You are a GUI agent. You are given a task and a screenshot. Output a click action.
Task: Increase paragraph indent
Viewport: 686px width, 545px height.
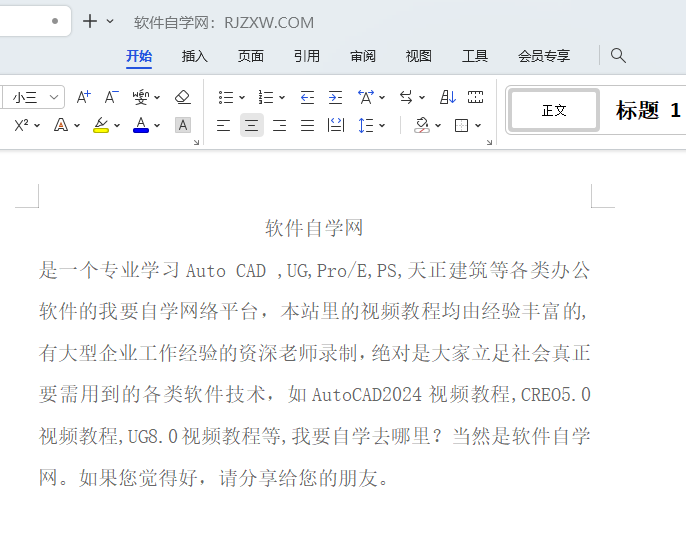(336, 97)
